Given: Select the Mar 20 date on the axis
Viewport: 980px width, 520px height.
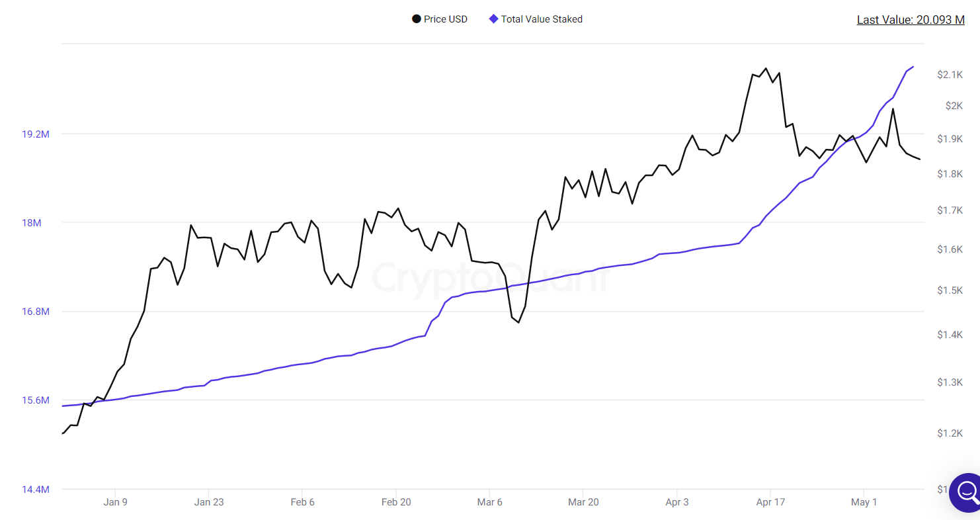Looking at the screenshot, I should pyautogui.click(x=583, y=502).
